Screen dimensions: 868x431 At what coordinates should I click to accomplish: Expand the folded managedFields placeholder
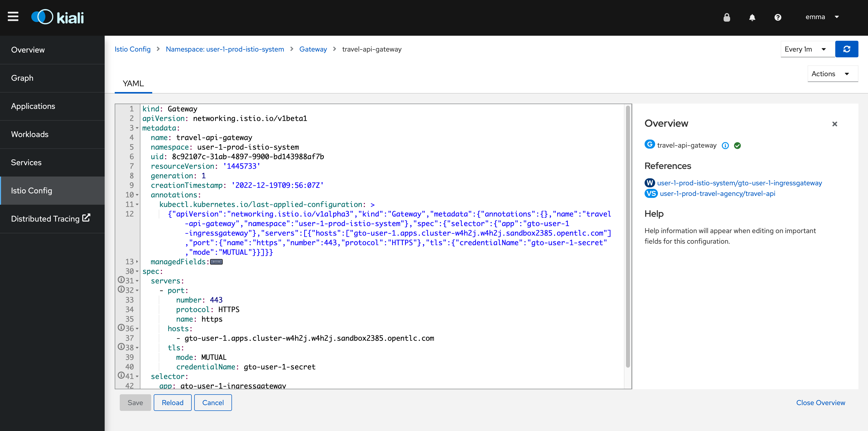pyautogui.click(x=216, y=262)
